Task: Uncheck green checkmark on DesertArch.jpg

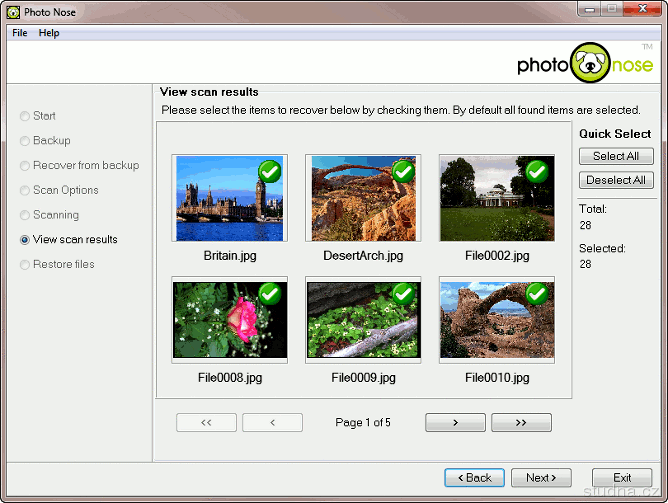Action: (403, 172)
